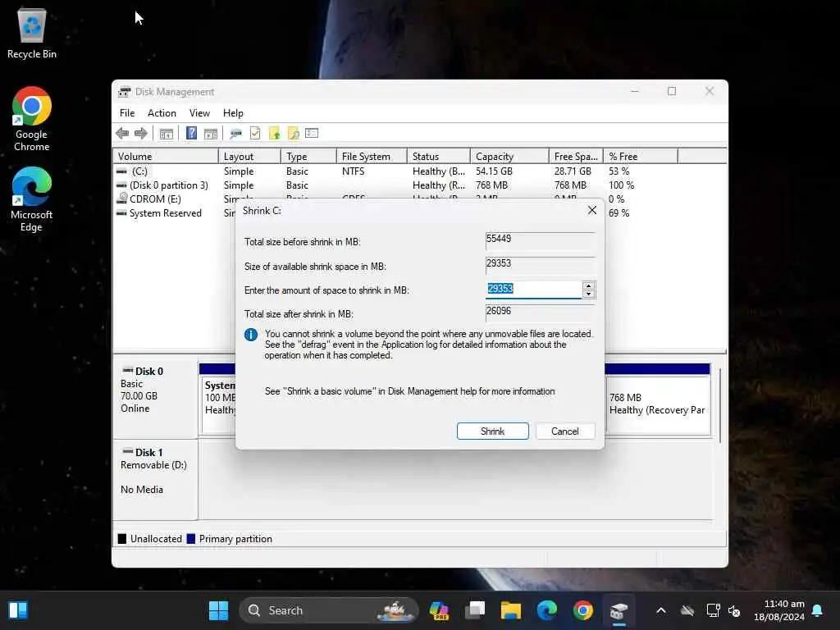Click the Shrink button
Image resolution: width=840 pixels, height=630 pixels.
[492, 431]
